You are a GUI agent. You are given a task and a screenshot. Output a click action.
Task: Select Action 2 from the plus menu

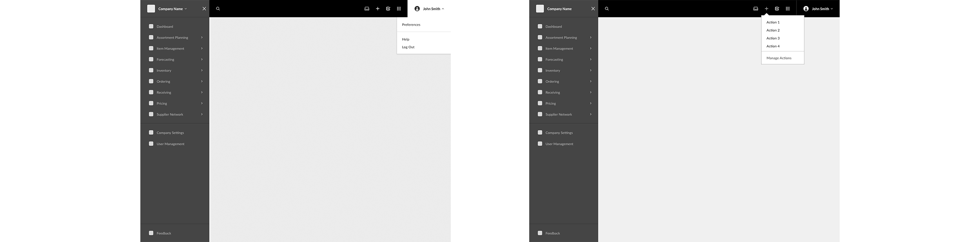tap(773, 30)
